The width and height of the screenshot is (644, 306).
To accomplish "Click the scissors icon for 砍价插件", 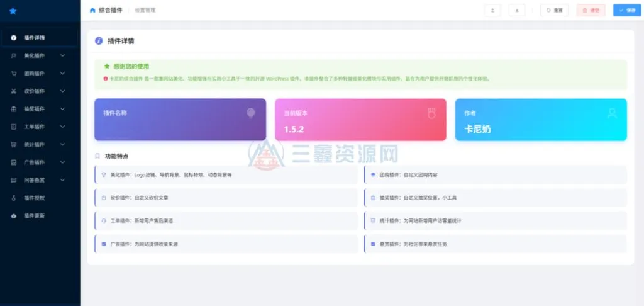I will tap(14, 91).
